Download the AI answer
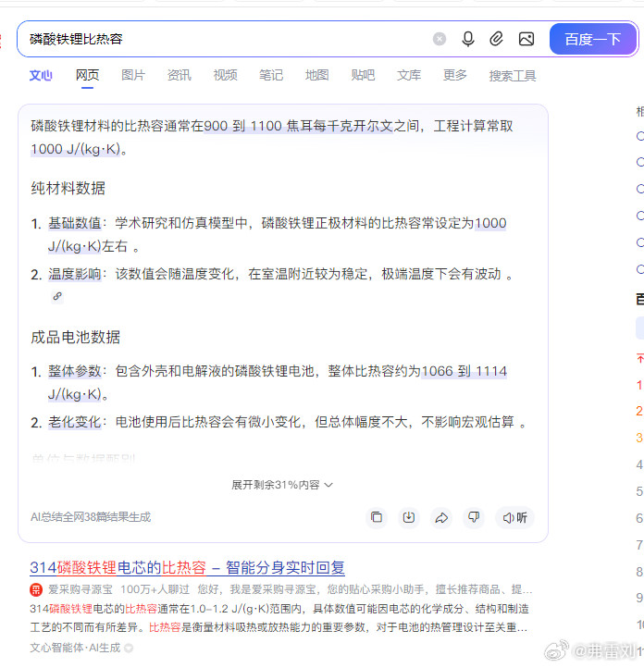The height and width of the screenshot is (668, 644). [x=409, y=517]
